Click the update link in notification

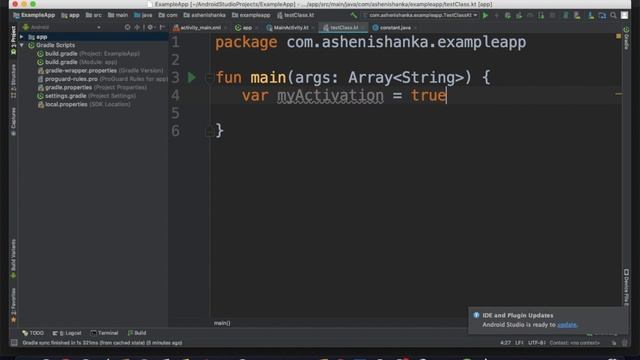point(567,325)
